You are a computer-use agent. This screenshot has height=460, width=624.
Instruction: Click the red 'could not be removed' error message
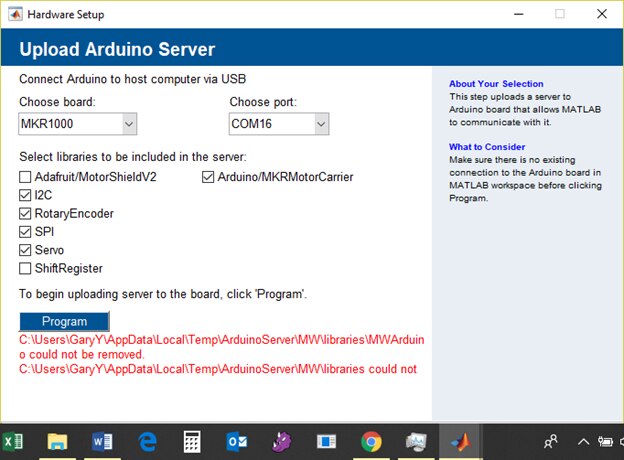221,354
